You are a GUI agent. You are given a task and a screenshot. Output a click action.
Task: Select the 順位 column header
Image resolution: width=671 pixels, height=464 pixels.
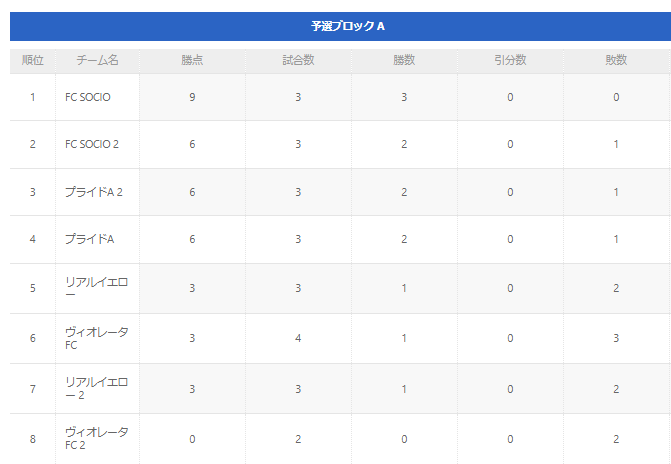point(33,60)
